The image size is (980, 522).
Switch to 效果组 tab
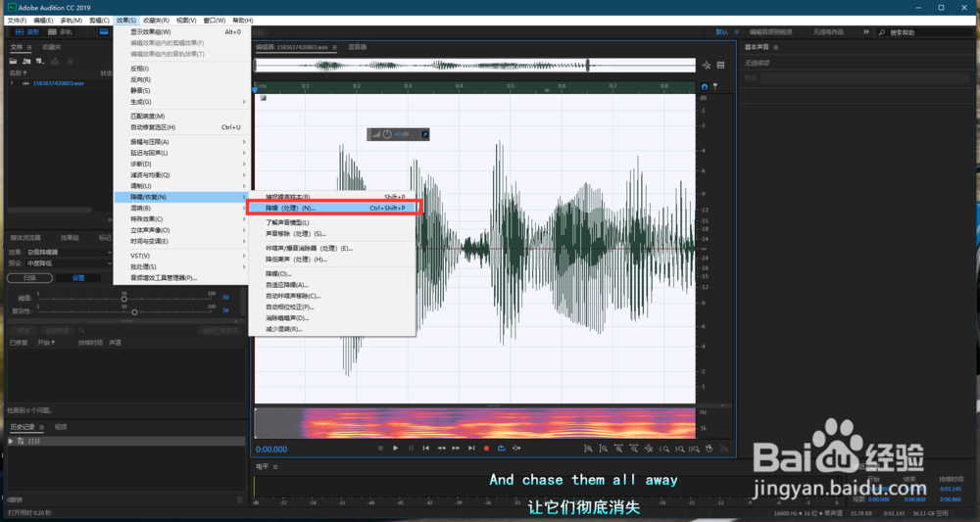[x=70, y=238]
